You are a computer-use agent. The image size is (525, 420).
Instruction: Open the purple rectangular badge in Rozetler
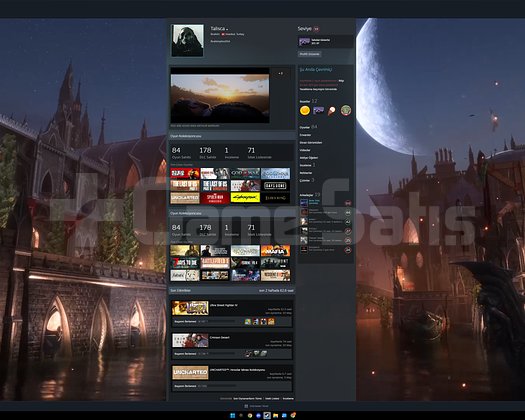[x=318, y=110]
